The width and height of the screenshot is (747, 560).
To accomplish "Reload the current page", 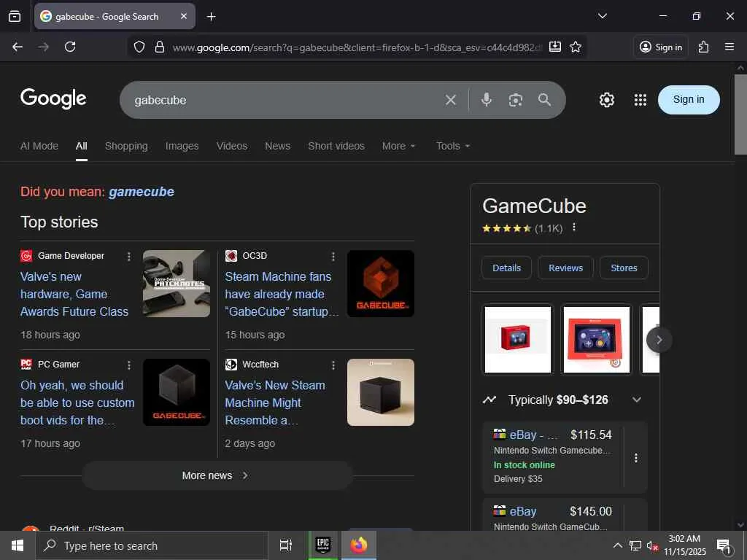I will [70, 47].
